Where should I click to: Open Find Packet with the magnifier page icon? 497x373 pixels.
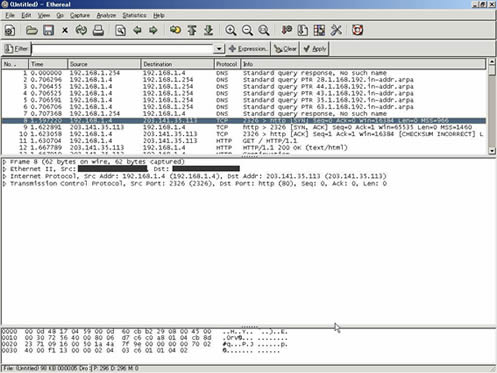coord(120,31)
